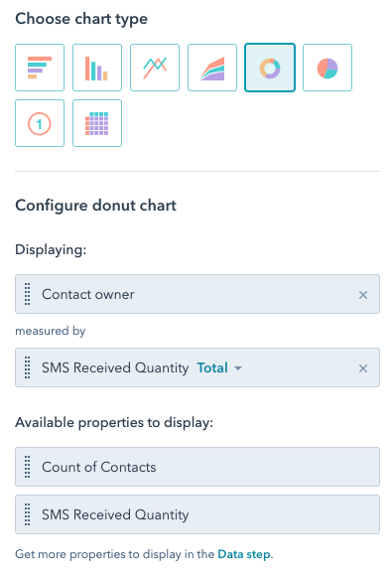Click drag handle of SMS Received Quantity Total

[x=27, y=367]
